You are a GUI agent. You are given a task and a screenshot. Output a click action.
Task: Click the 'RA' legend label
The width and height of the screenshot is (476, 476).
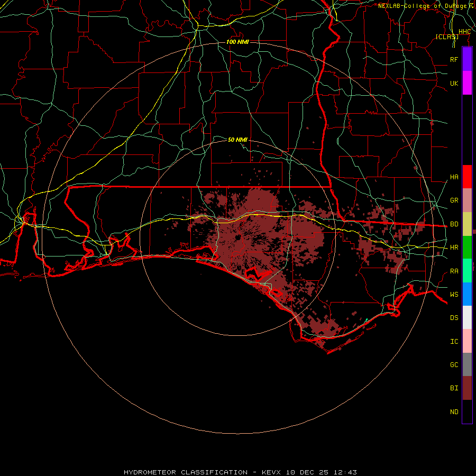pos(454,271)
